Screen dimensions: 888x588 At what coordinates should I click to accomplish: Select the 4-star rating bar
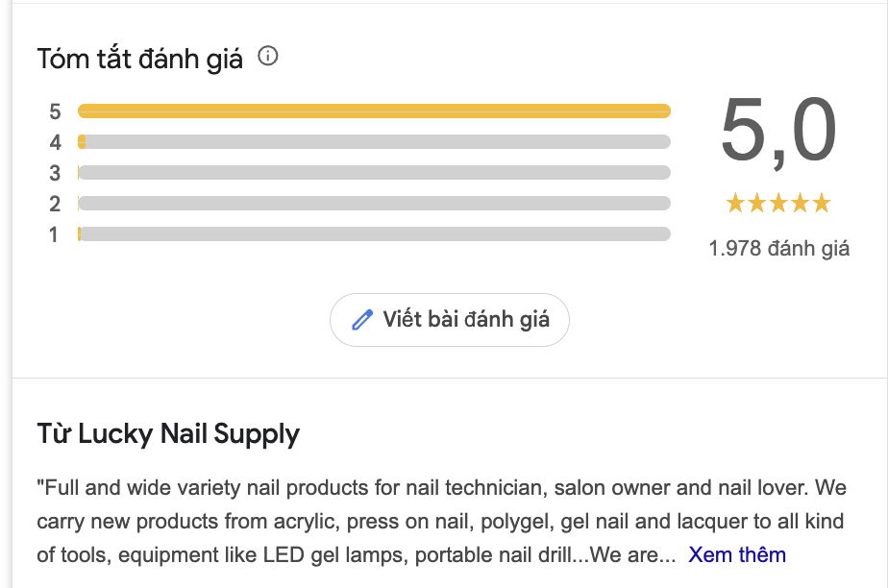coord(375,141)
